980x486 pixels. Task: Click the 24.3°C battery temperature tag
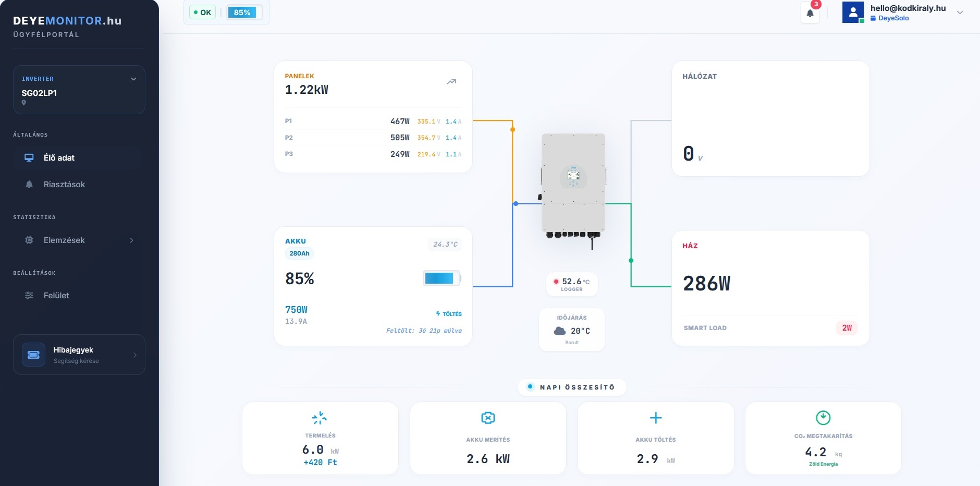(x=445, y=244)
